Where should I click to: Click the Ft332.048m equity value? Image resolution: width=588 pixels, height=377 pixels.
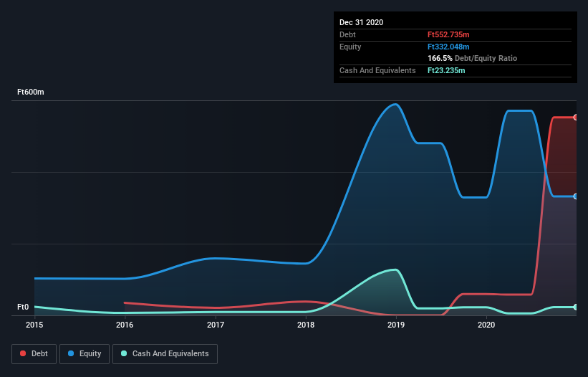(x=448, y=47)
